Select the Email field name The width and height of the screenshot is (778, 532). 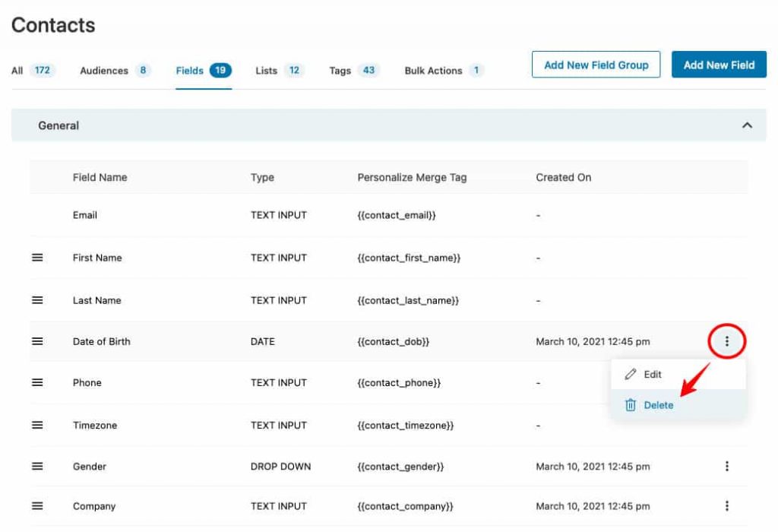coord(85,215)
